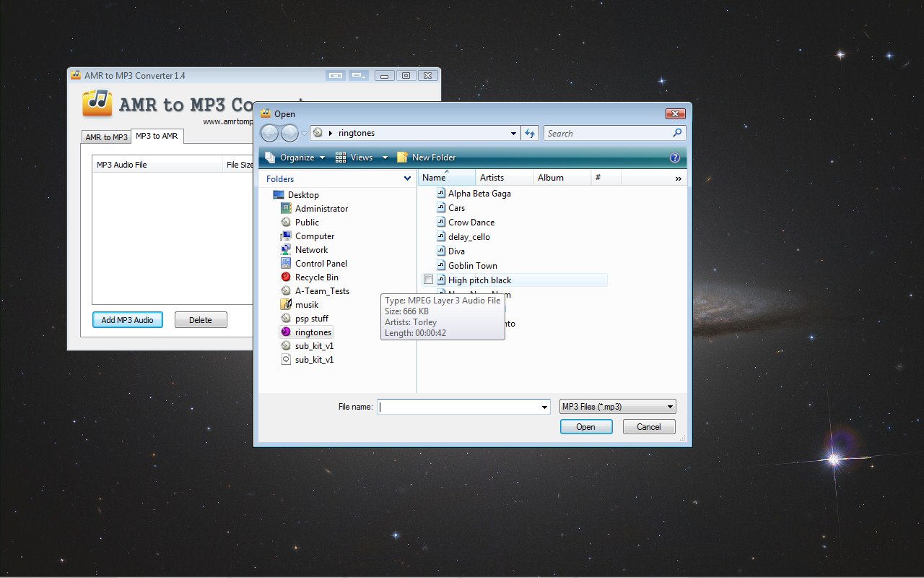Select the file named Goblin Town
Image resolution: width=924 pixels, height=578 pixels.
click(473, 266)
